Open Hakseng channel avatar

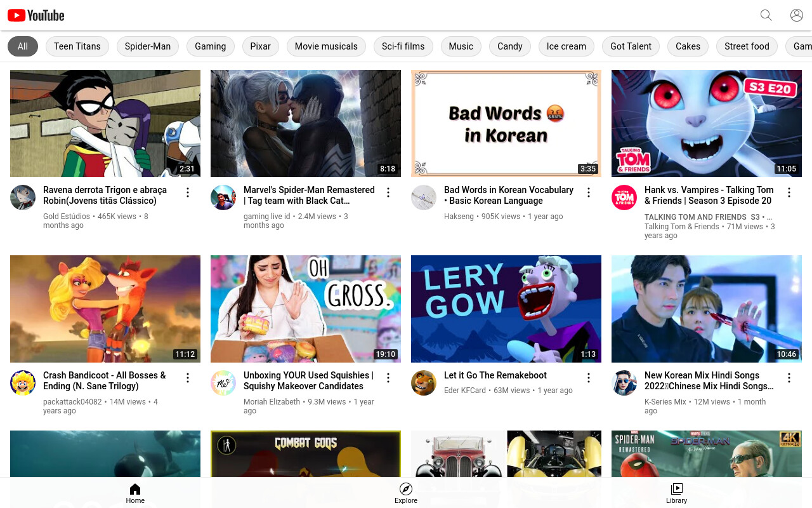tap(424, 197)
